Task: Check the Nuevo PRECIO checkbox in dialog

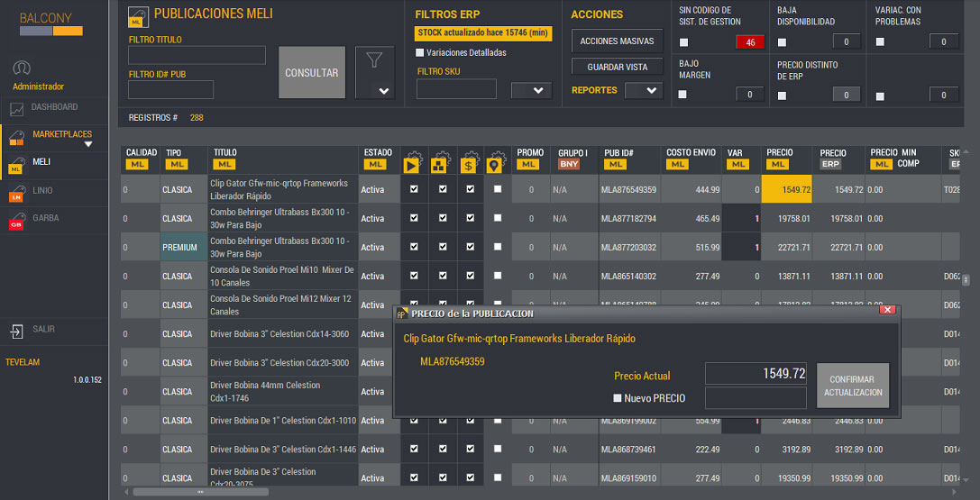Action: [618, 398]
